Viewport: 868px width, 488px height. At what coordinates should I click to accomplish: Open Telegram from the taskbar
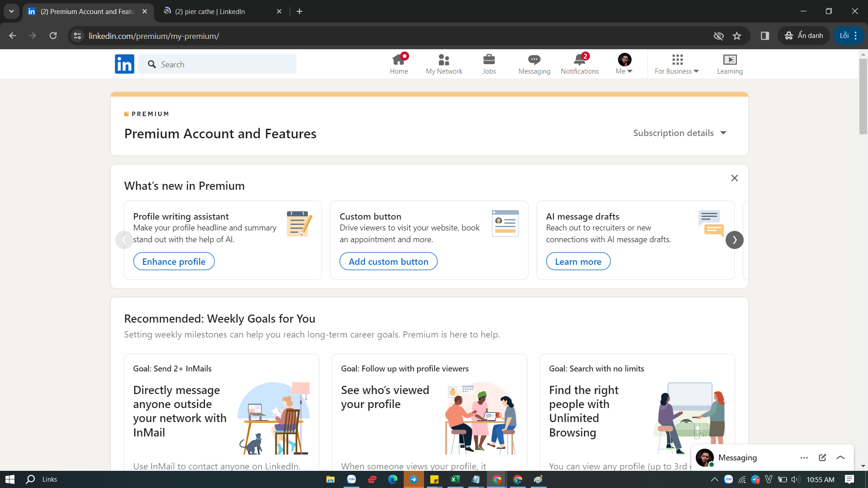point(414,479)
